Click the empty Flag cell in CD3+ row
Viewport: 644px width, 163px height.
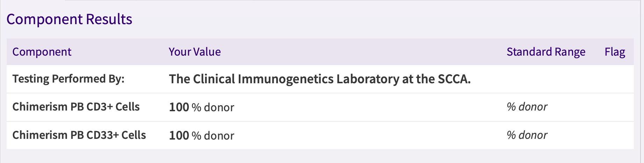[615, 107]
